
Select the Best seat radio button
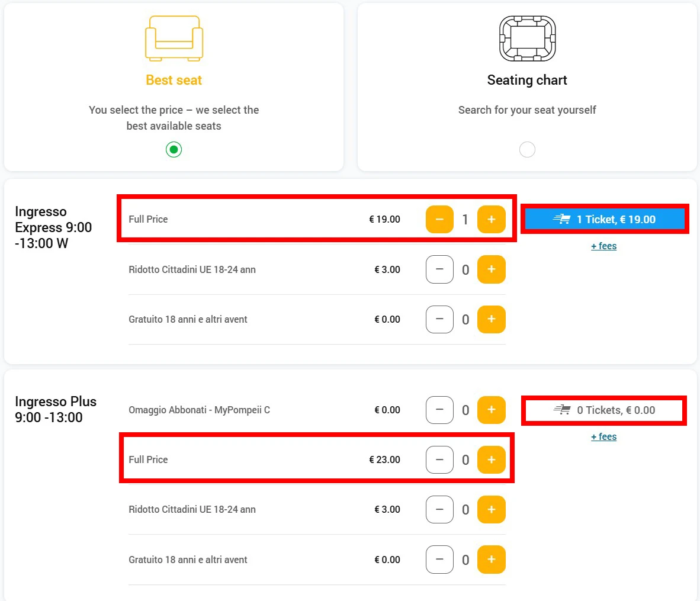pyautogui.click(x=174, y=150)
